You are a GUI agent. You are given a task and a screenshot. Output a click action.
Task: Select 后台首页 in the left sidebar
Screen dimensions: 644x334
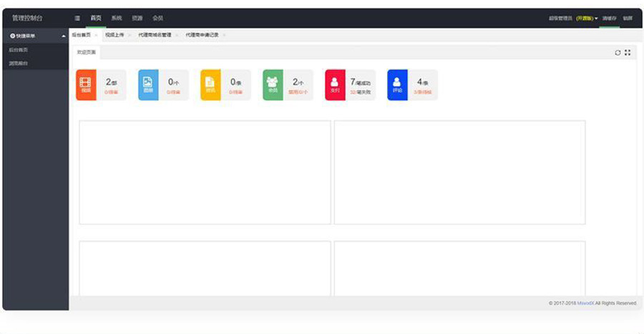tap(19, 50)
